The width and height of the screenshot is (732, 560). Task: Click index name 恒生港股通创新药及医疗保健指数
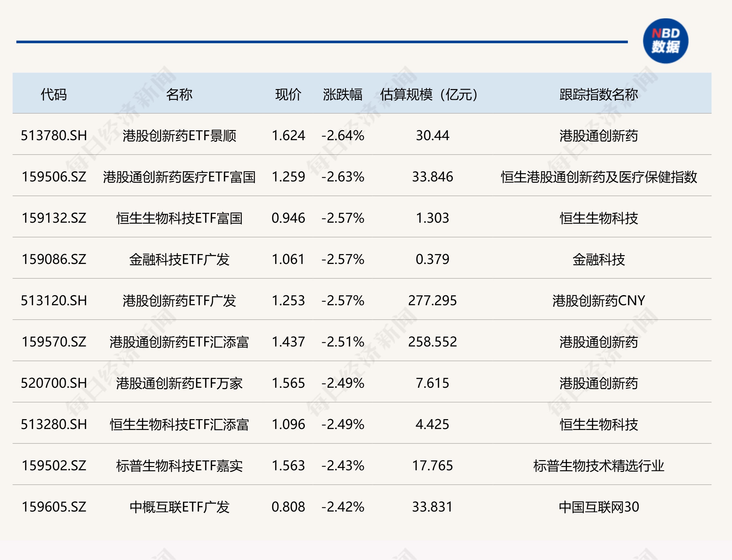[x=599, y=177]
